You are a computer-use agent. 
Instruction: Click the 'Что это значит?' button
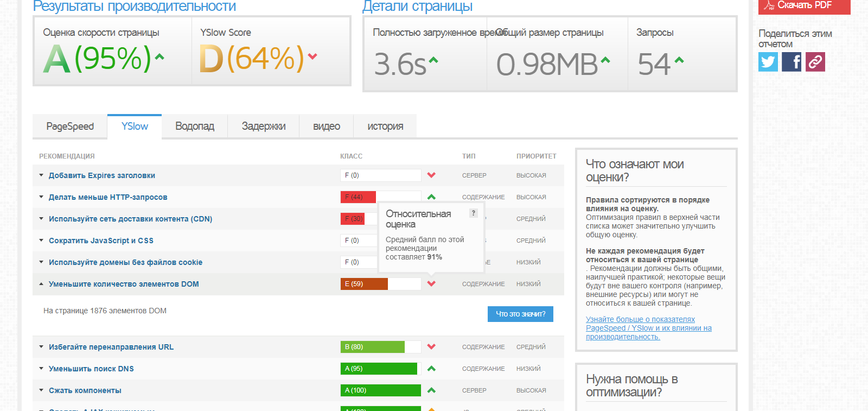point(520,314)
